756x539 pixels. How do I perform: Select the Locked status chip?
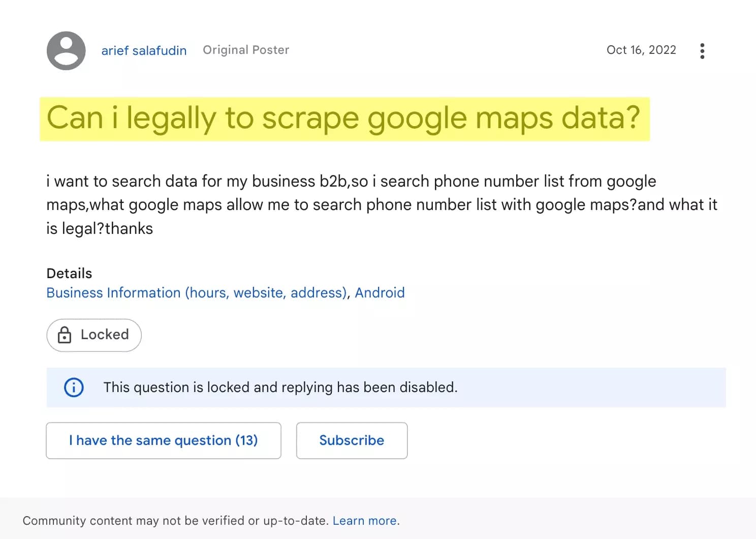(94, 335)
